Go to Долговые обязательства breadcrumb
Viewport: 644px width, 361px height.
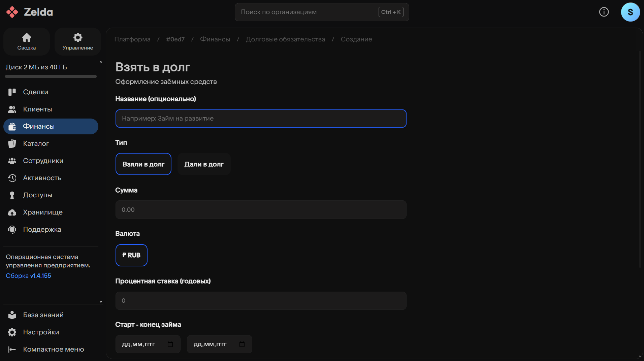(285, 39)
